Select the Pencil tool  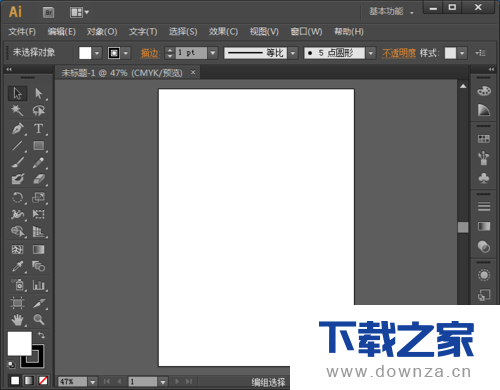[x=39, y=163]
